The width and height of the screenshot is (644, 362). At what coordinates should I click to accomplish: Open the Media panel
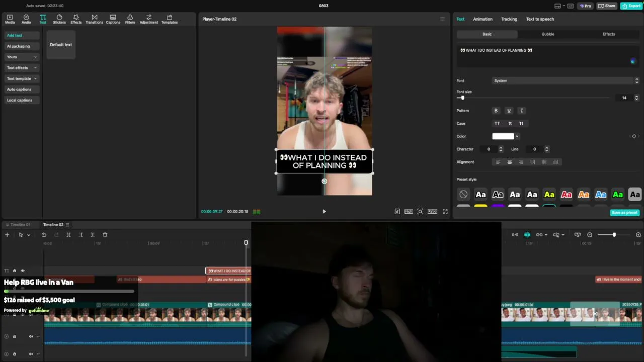10,19
